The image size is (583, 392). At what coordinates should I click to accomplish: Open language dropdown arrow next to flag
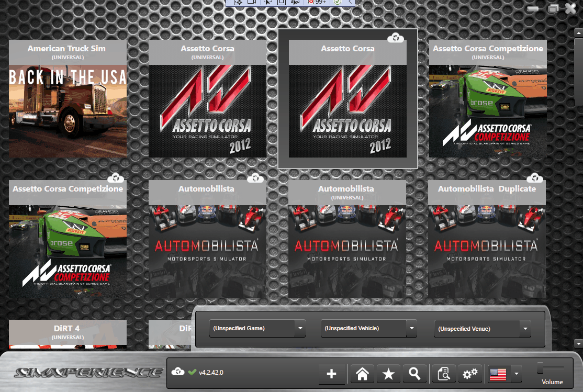point(516,374)
